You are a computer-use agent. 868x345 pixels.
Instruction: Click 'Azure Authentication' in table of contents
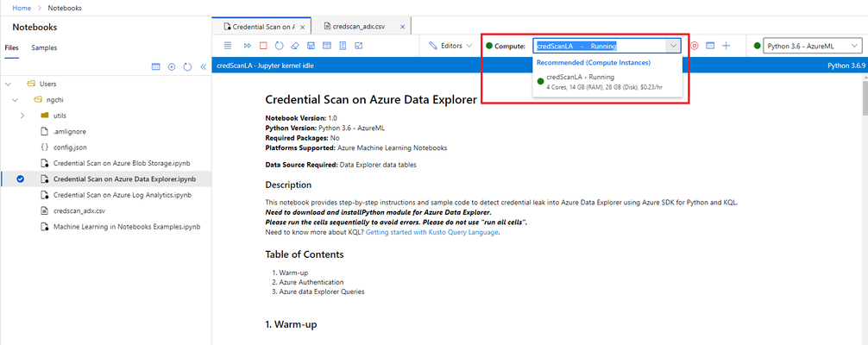pyautogui.click(x=311, y=282)
